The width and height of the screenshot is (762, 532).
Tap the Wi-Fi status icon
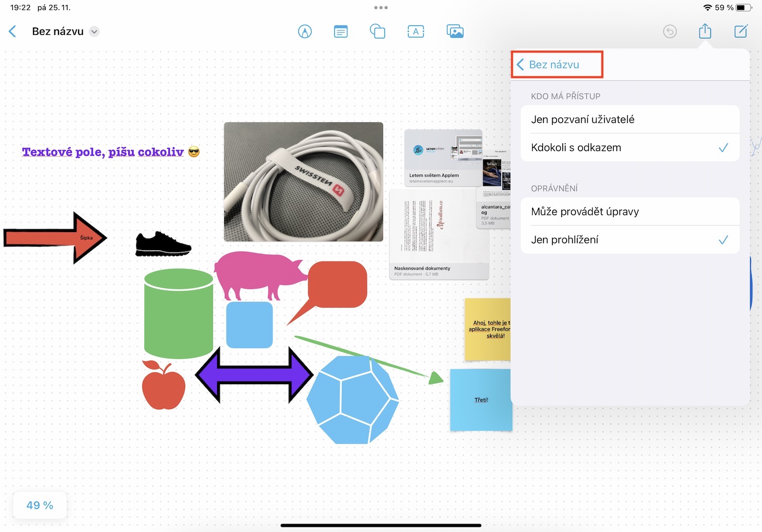(708, 8)
